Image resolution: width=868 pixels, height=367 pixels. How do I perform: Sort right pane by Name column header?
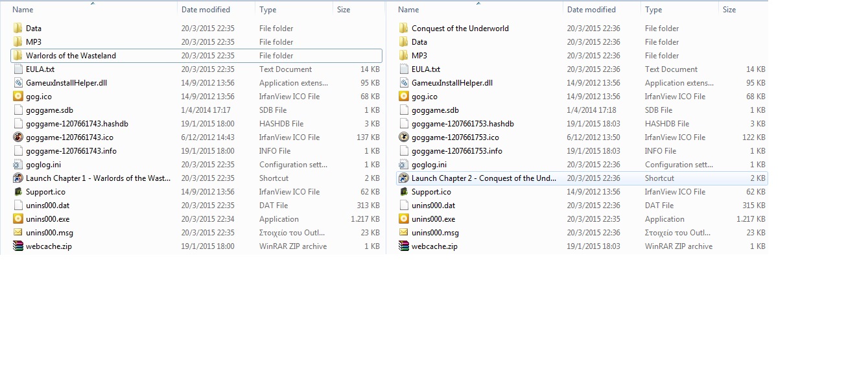(408, 10)
